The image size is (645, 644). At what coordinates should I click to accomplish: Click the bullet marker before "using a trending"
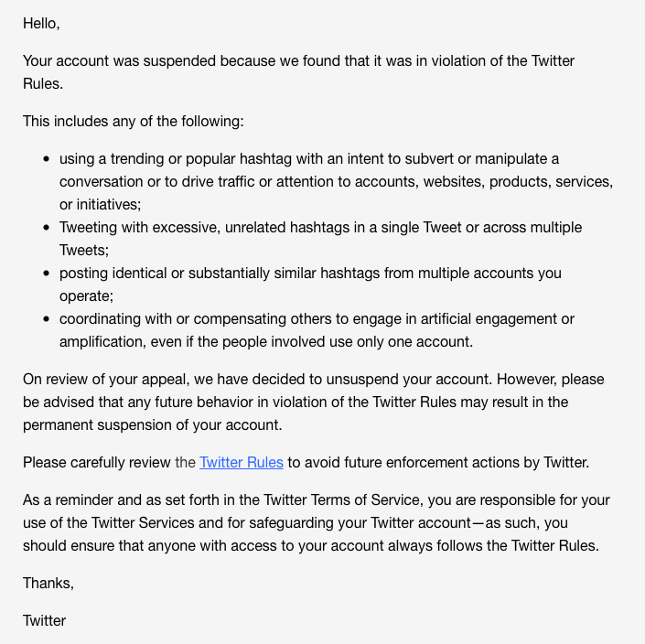tap(47, 159)
